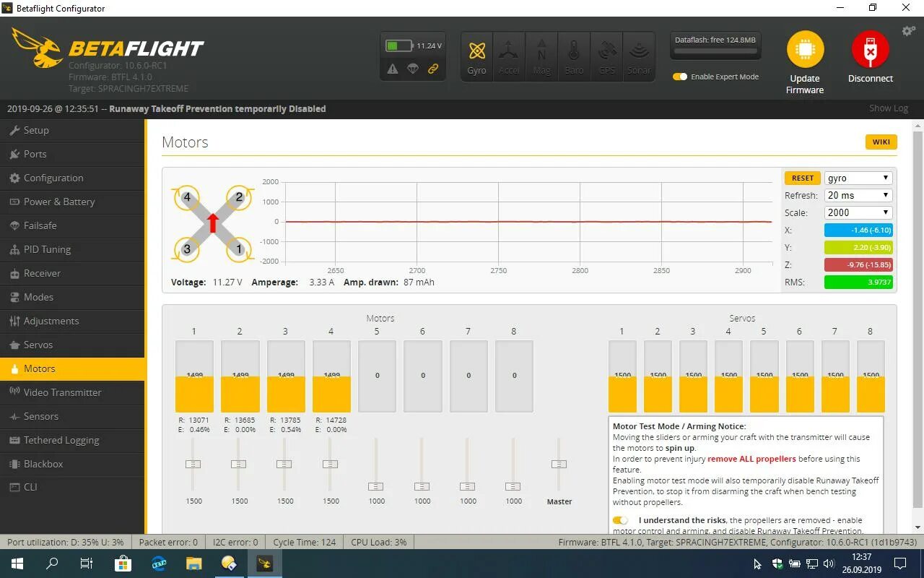
Task: Click motor 3 on the quad diagram
Action: (x=187, y=249)
